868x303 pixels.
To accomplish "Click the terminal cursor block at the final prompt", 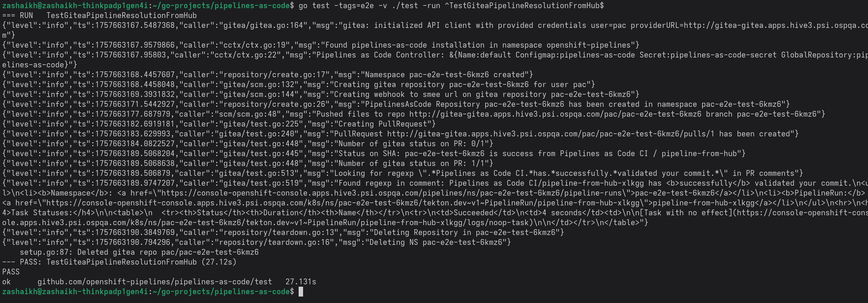I will click(x=301, y=292).
